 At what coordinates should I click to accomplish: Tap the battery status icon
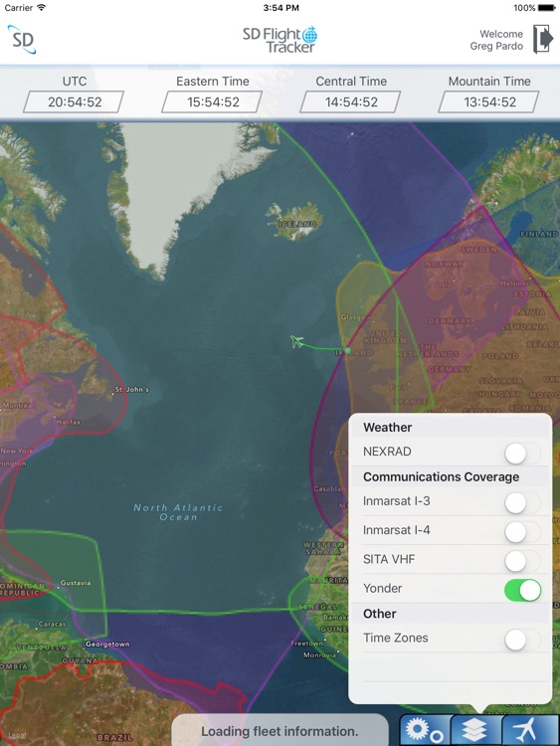547,8
